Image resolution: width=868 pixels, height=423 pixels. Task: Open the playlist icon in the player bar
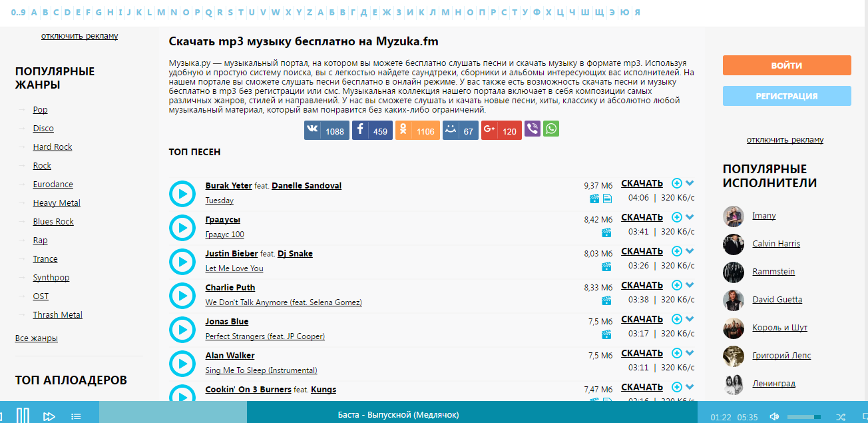pyautogui.click(x=77, y=416)
